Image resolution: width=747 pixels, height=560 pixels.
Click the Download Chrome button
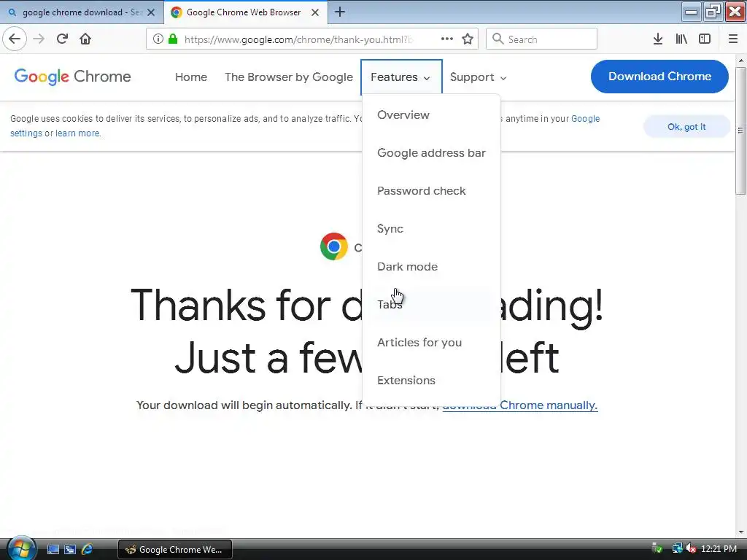pyautogui.click(x=659, y=76)
